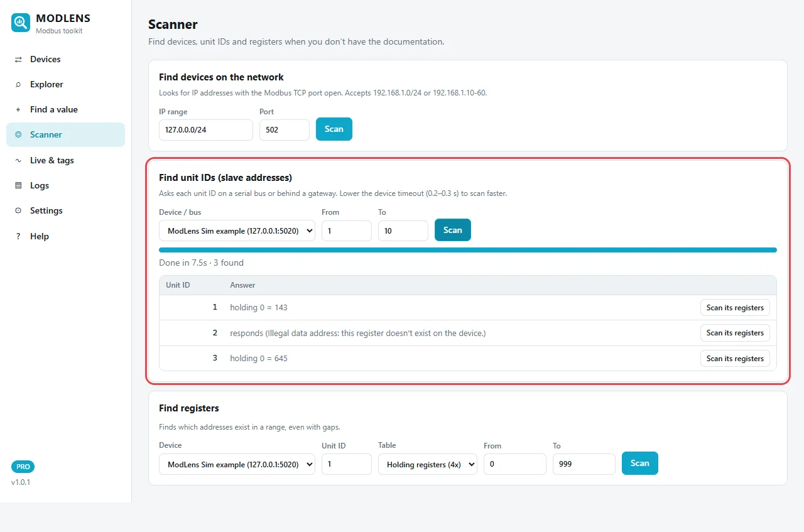The image size is (804, 532).
Task: Click the Answer column header
Action: (242, 285)
